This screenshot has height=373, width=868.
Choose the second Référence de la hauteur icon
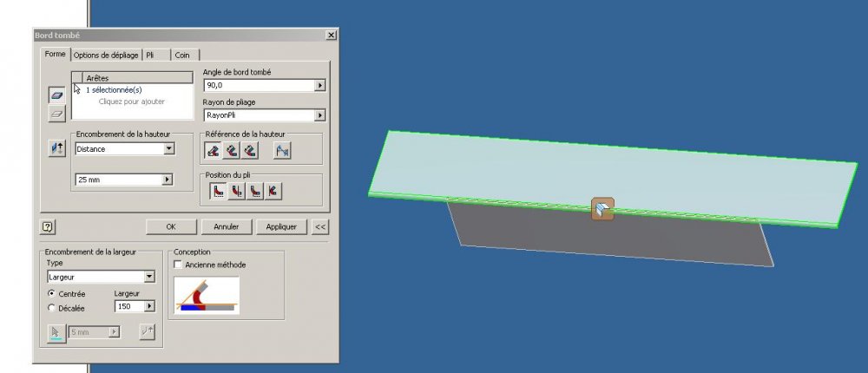[231, 151]
